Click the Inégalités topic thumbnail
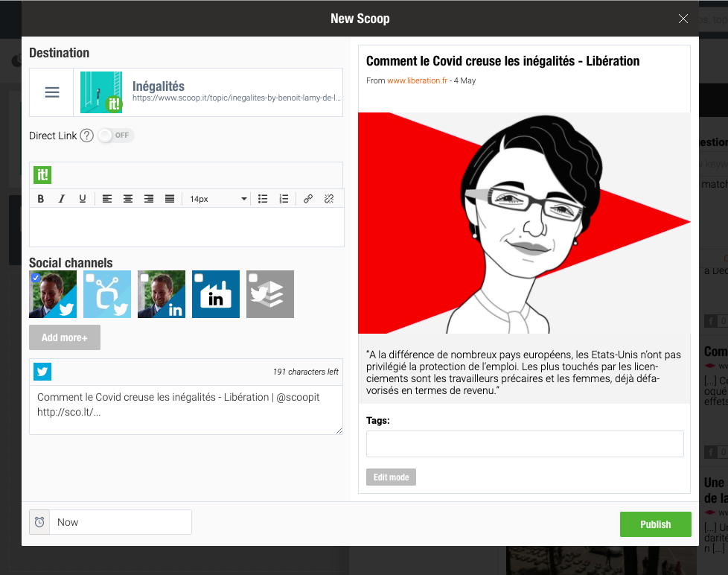Viewport: 728px width, 575px height. coord(101,92)
